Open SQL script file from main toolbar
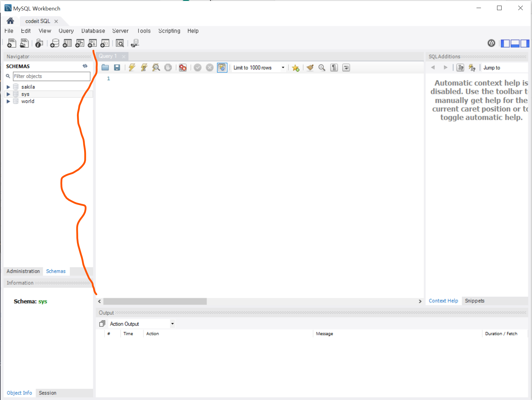 (24, 43)
